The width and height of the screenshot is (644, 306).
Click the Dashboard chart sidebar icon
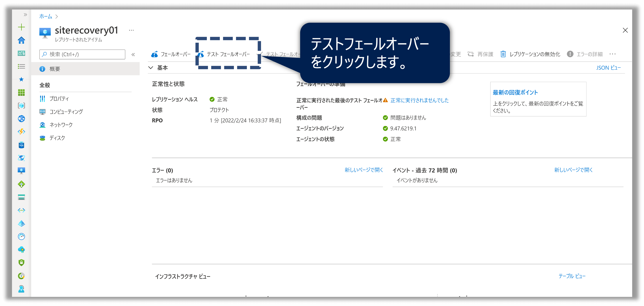click(21, 53)
